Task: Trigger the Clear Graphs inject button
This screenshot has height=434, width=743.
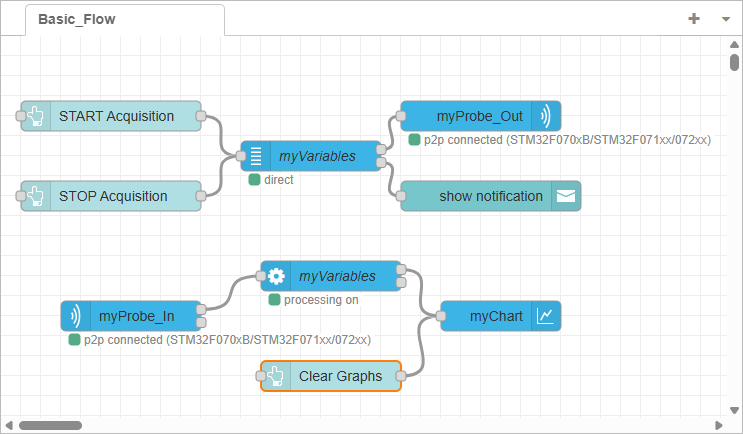Action: click(x=260, y=376)
